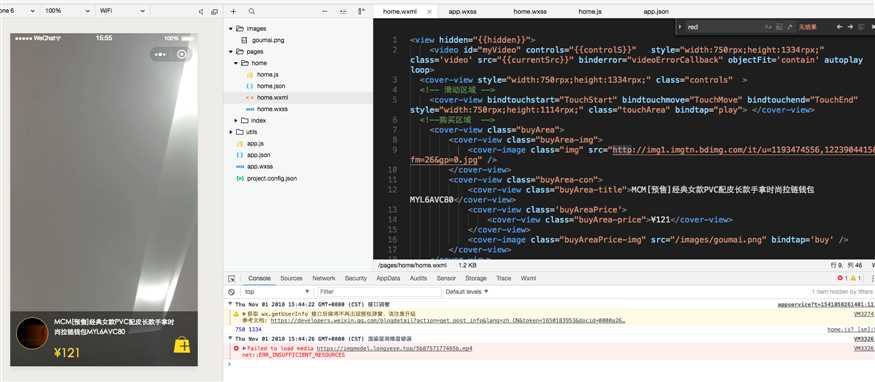Click the detach simulator window icon
The width and height of the screenshot is (875, 382).
pos(215,12)
